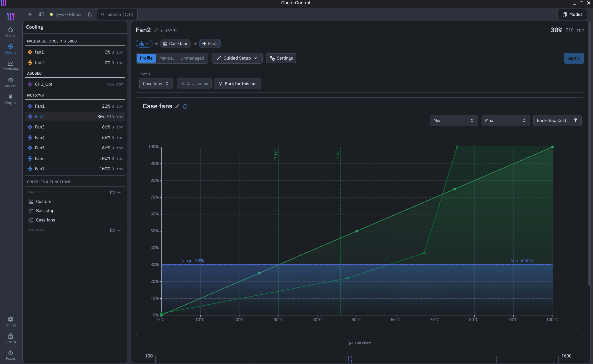Set fan control to Unmanaged
593x364 pixels.
click(192, 58)
